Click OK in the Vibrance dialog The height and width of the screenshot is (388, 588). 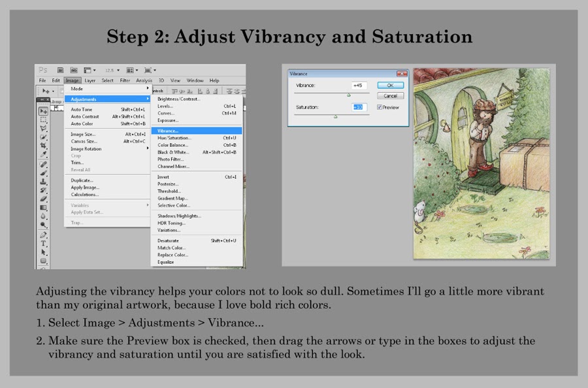pos(391,86)
